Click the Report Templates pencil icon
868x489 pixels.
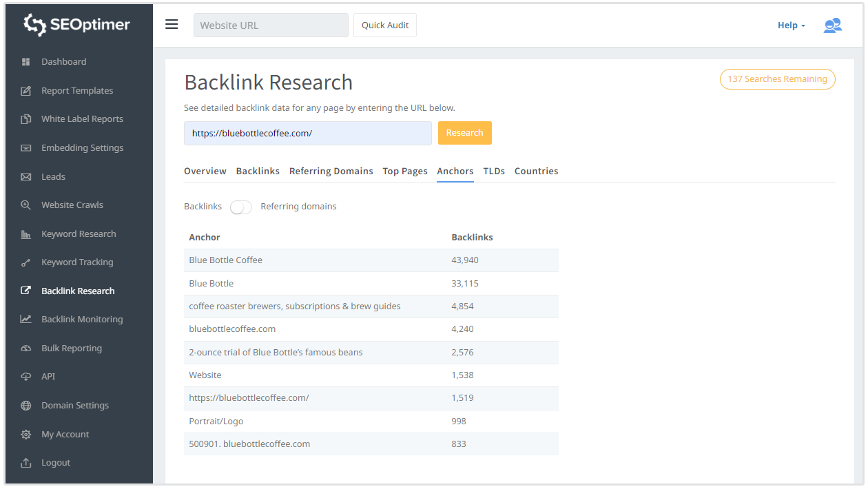pos(26,91)
